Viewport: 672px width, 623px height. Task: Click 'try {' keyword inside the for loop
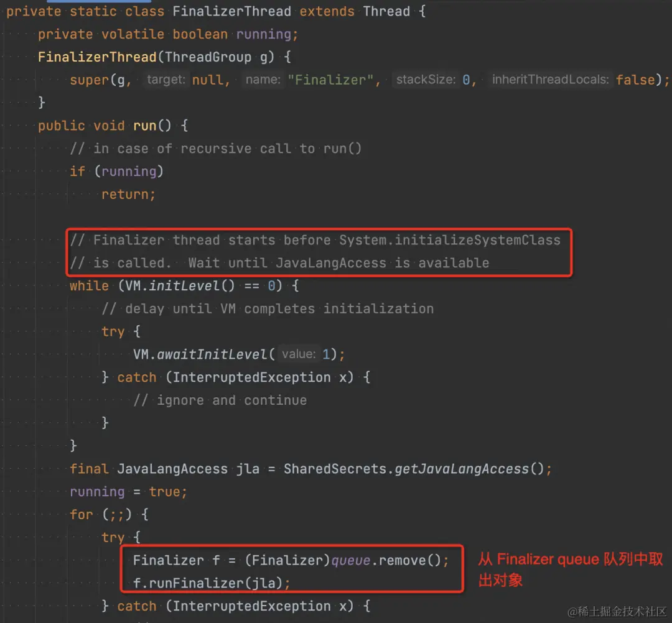(x=121, y=537)
